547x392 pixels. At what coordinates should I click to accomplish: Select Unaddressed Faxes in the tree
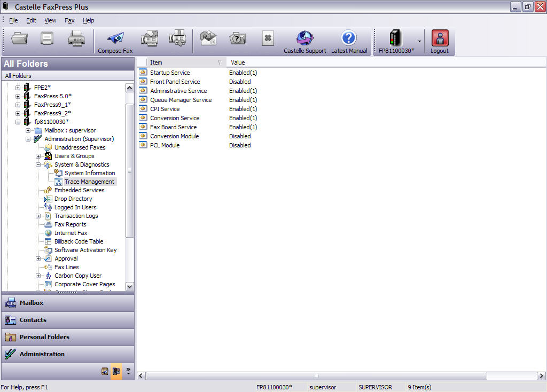click(x=80, y=147)
